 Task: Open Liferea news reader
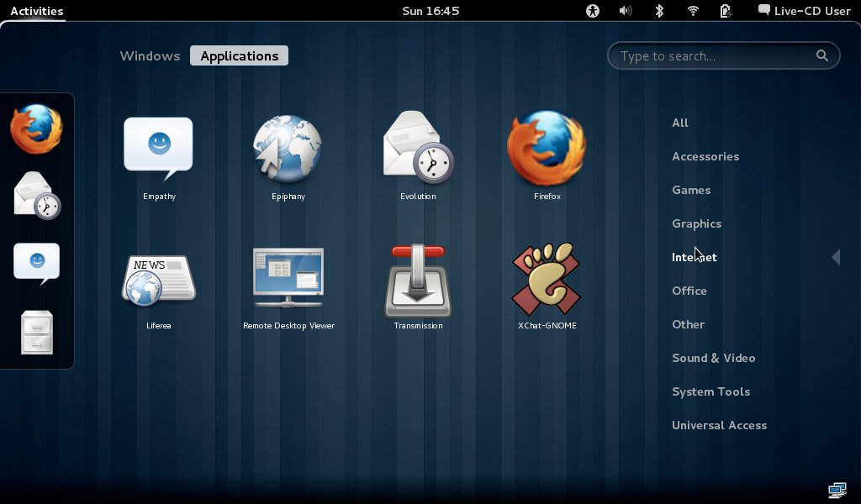pyautogui.click(x=158, y=280)
